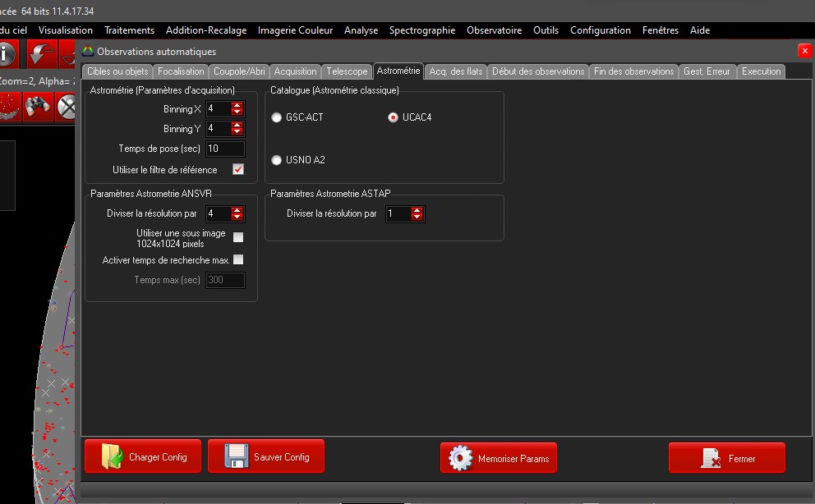Click the Fermer button

[x=726, y=458]
